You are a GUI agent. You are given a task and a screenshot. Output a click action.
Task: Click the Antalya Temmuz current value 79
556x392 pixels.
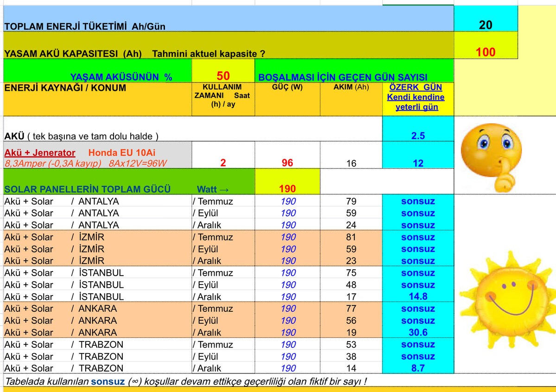351,202
